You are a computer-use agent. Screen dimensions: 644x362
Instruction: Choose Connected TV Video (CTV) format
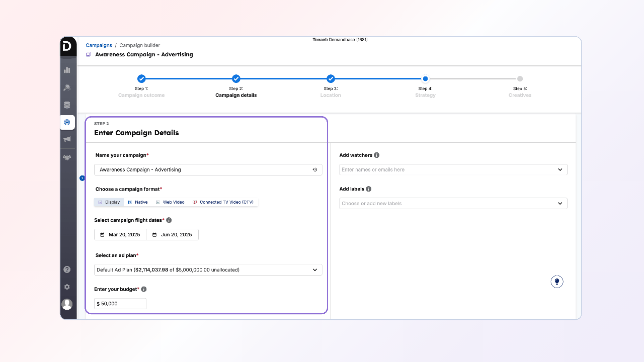[x=223, y=202]
